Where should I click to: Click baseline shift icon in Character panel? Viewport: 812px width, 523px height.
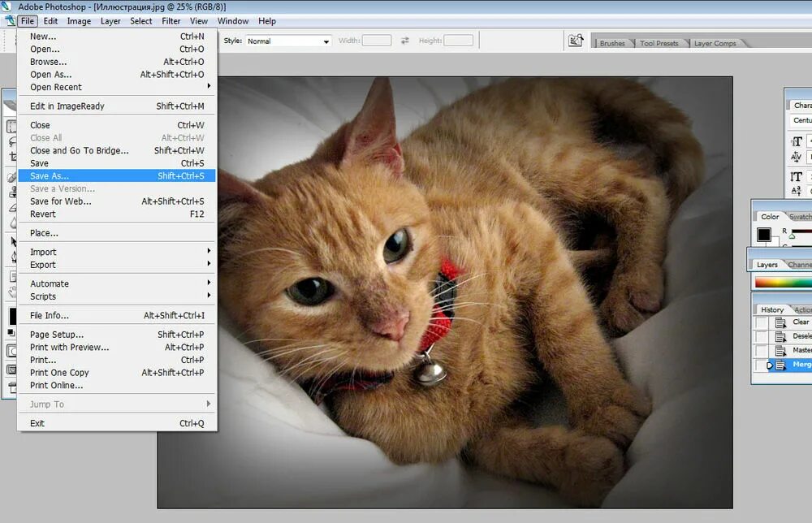tap(796, 191)
